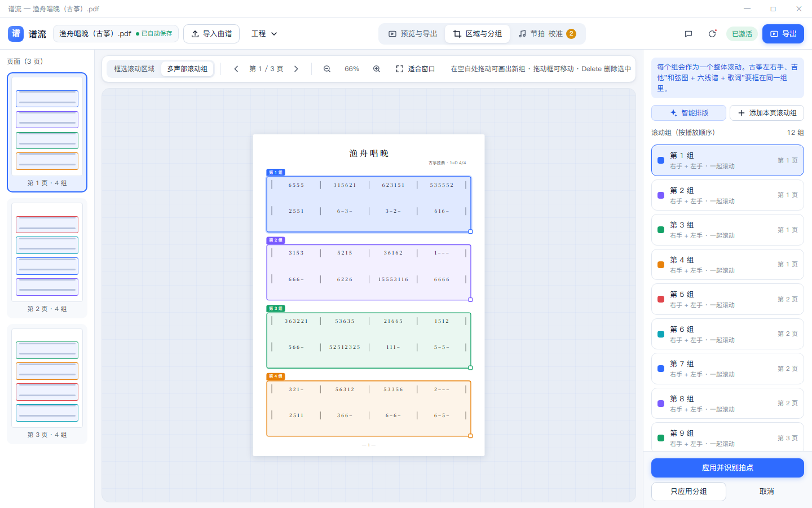Image resolution: width=812 pixels, height=508 pixels.
Task: Select 第 6 组 in scroll group list
Action: click(x=727, y=334)
